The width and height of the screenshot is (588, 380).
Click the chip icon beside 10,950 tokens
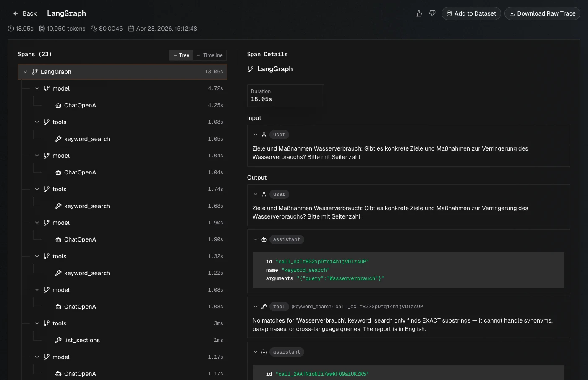[x=42, y=29]
